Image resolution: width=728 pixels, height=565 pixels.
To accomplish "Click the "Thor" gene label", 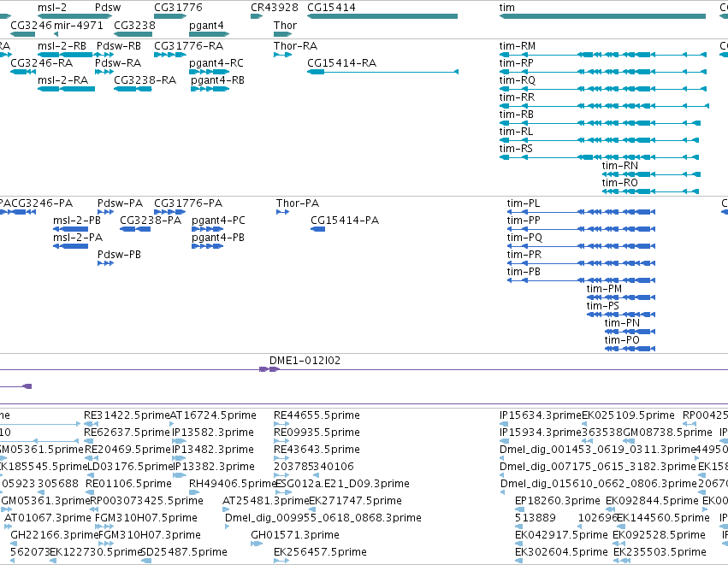I will 285,25.
